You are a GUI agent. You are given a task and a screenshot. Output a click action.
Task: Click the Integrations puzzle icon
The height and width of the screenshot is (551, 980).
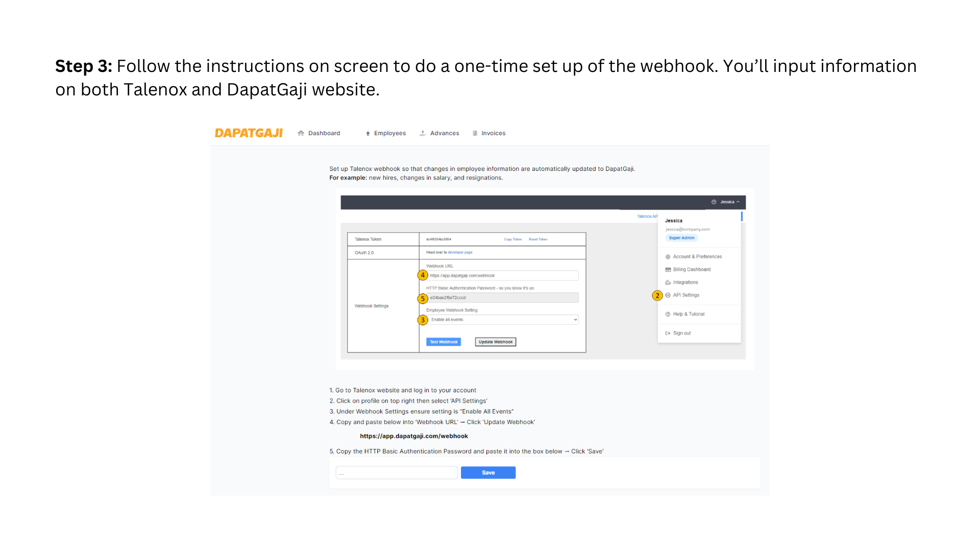click(x=668, y=282)
